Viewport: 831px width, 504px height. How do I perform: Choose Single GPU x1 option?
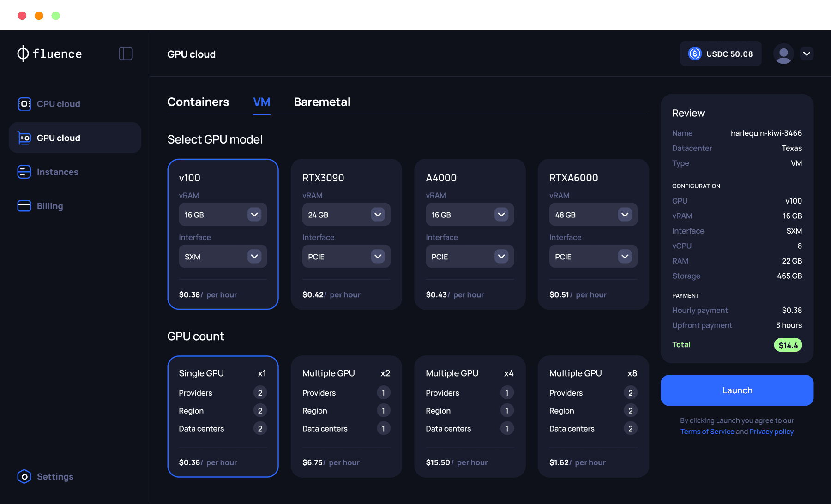[223, 416]
